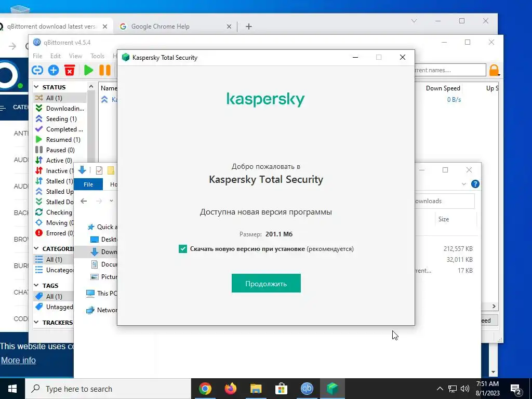
Task: Open the View menu in qBittorrent
Action: coord(75,56)
